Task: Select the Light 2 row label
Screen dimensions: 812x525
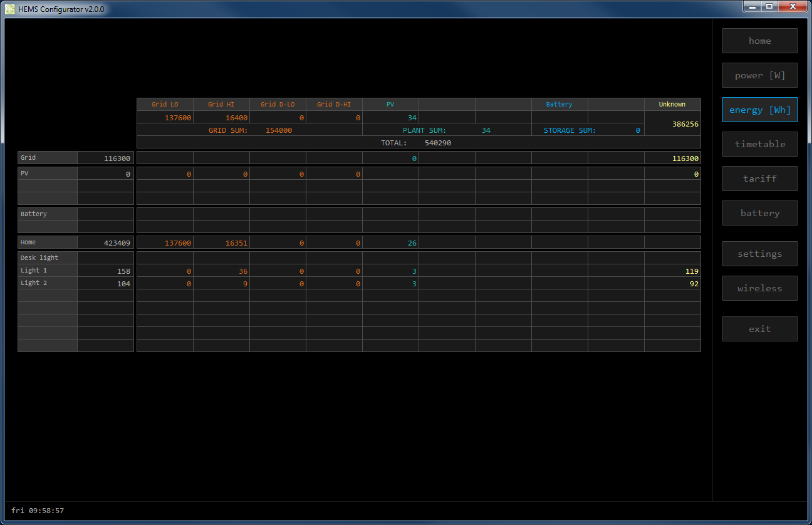Action: [x=48, y=283]
